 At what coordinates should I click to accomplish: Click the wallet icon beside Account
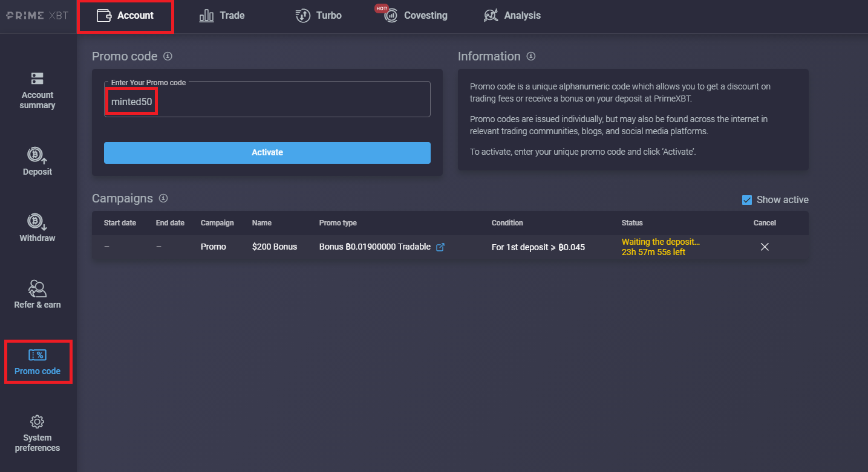tap(104, 16)
